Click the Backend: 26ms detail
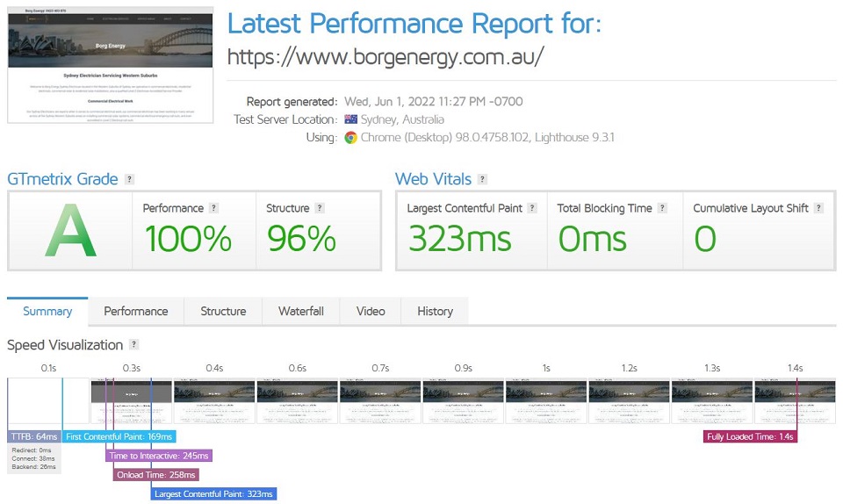 [x=33, y=467]
